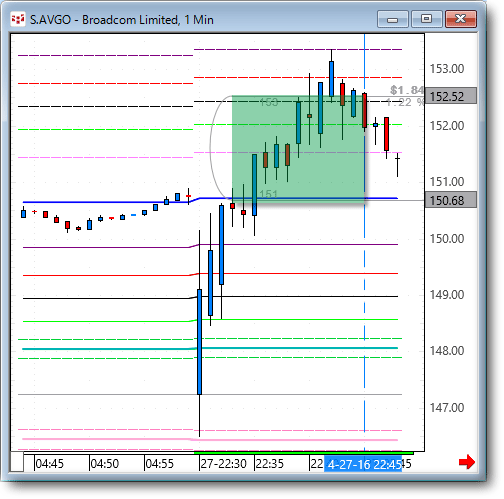Click the red scroll-right arrow

(466, 462)
